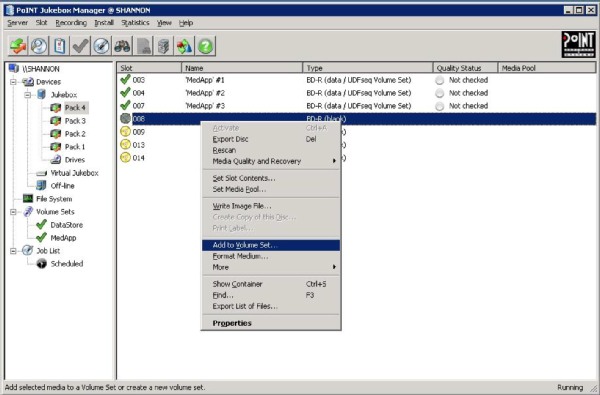This screenshot has height=395, width=600.
Task: Open the Slot menu
Action: point(41,23)
